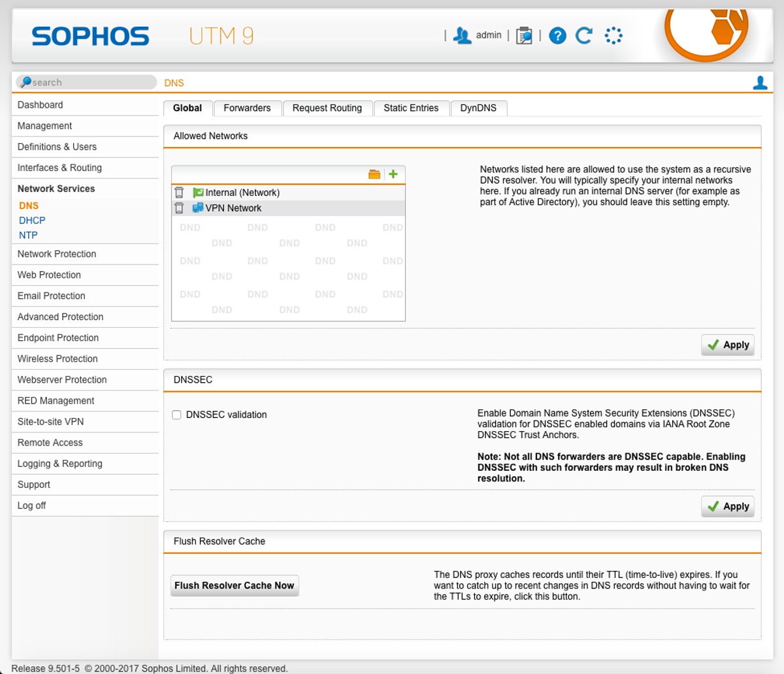Apply the DNSSEC settings
784x674 pixels.
coord(728,506)
